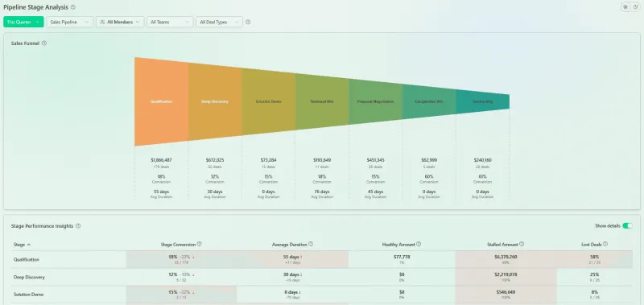Click help icon beside Pipeline Stage Analysis title
Screen dimensions: 644x305
72,7
